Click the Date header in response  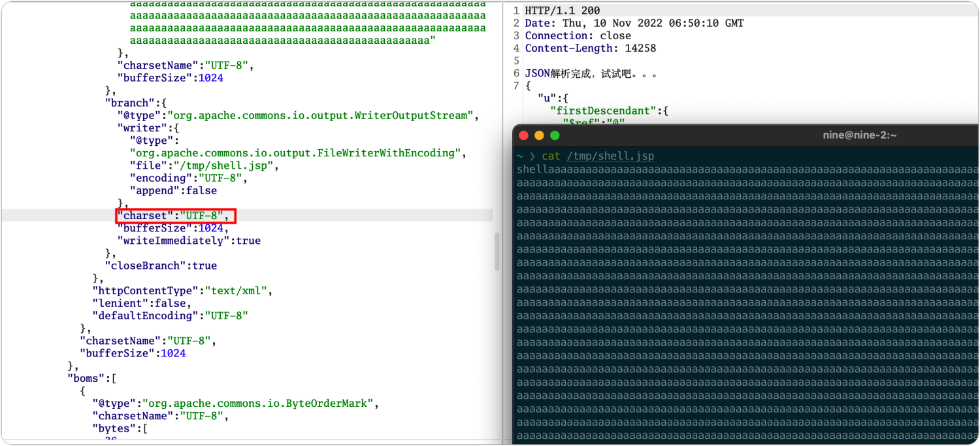[634, 23]
